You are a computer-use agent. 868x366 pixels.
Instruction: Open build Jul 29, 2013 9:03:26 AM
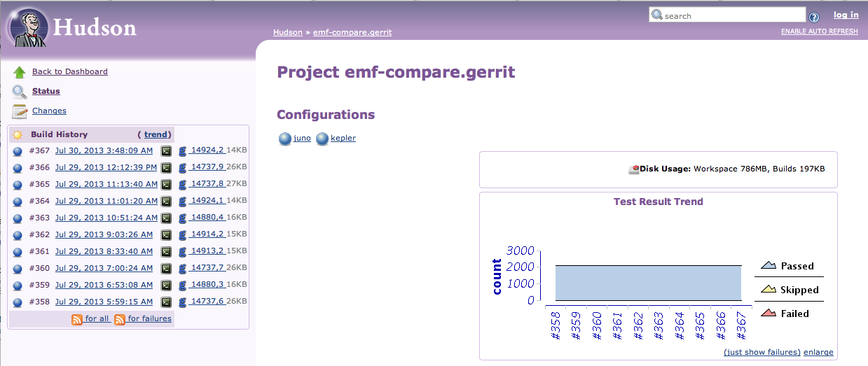click(104, 234)
